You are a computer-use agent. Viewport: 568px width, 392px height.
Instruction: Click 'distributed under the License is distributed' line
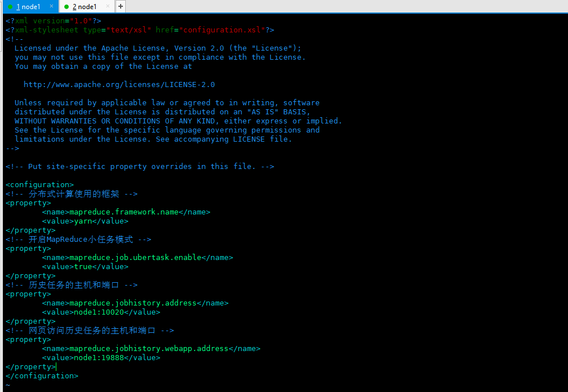(x=162, y=112)
